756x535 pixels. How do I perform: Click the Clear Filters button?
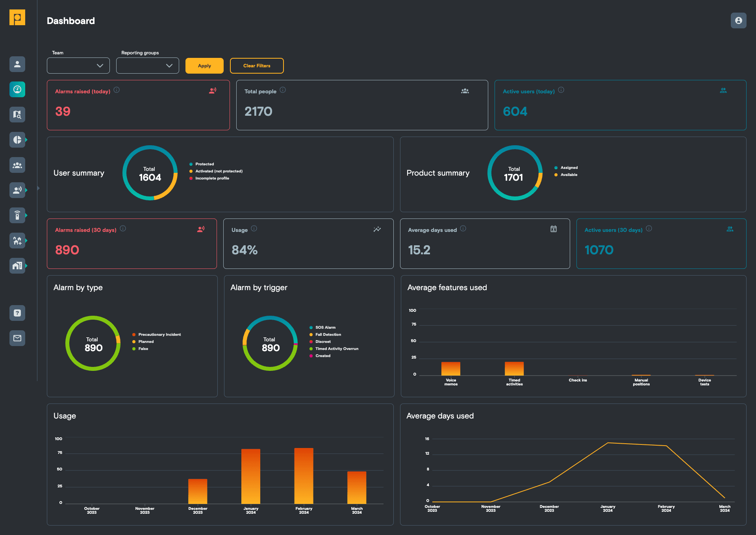[257, 66]
